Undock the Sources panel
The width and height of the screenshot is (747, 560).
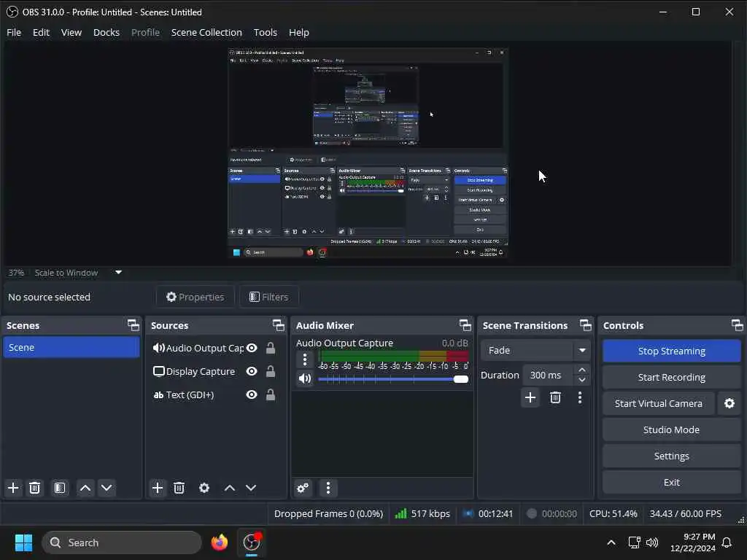pyautogui.click(x=278, y=325)
